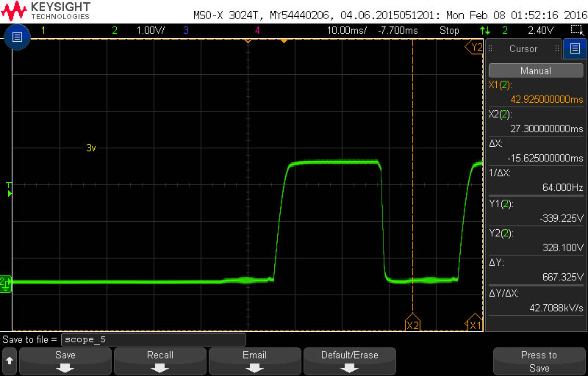Select the Y1(2) value -339.225V
Image resolution: width=588 pixels, height=376 pixels.
coord(562,218)
